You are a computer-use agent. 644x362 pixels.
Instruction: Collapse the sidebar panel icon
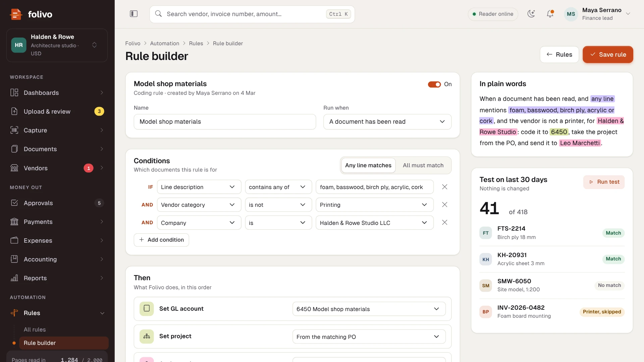[x=133, y=14]
